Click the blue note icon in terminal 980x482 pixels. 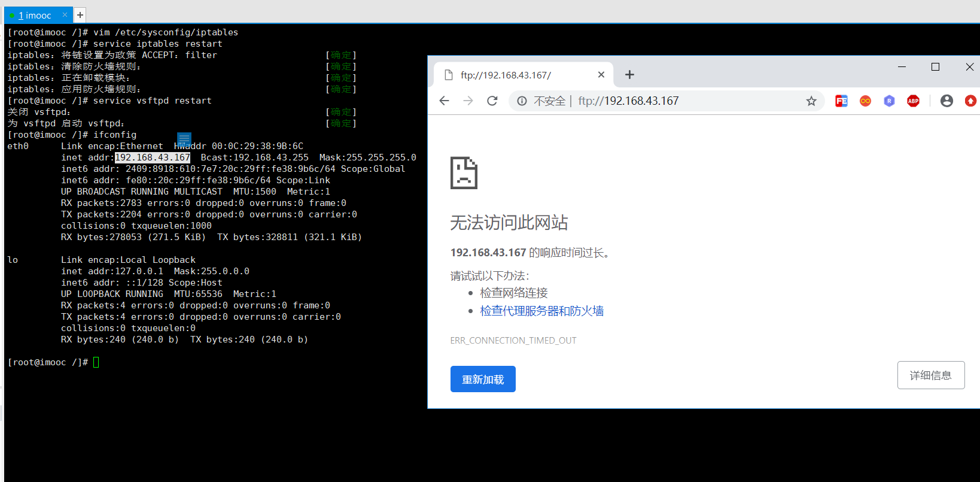point(184,140)
